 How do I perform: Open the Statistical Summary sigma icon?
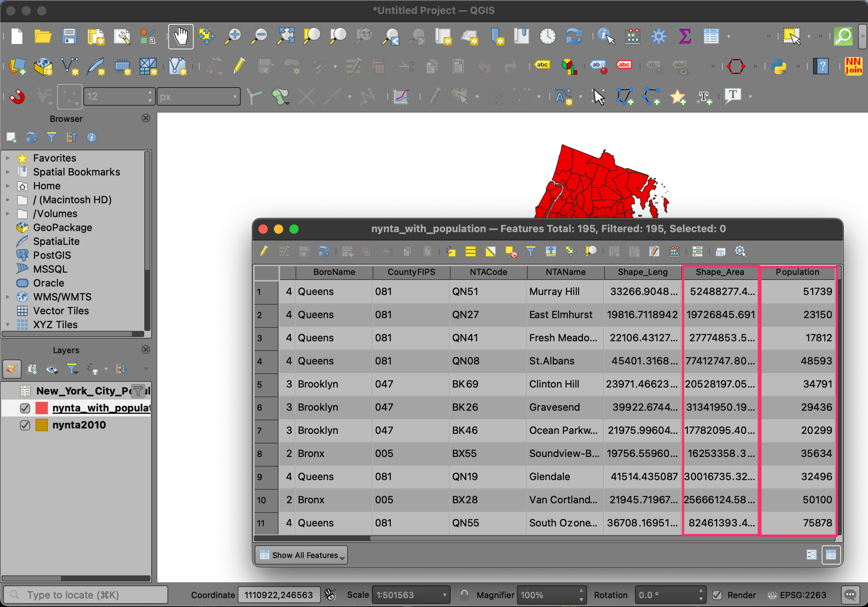[685, 37]
